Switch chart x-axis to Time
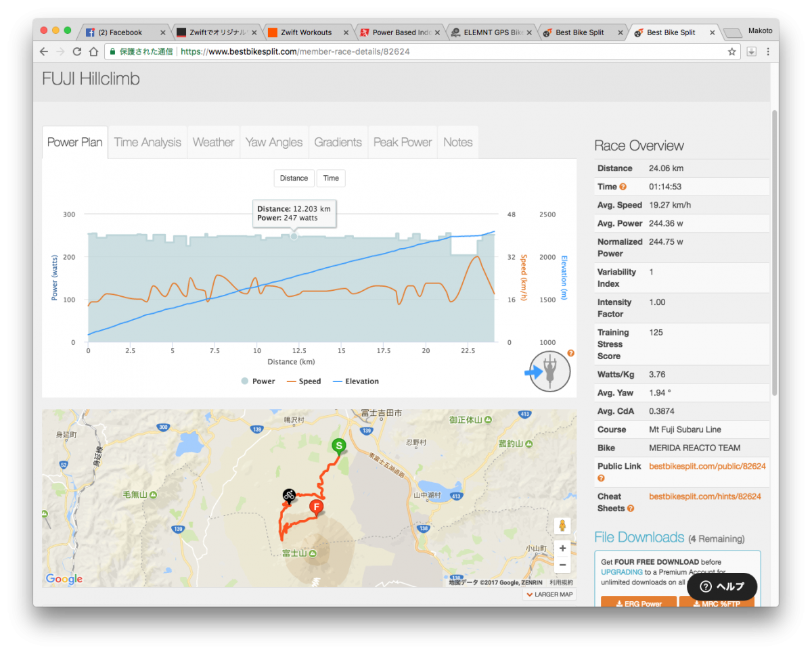Viewport: 812px width, 654px height. point(331,178)
